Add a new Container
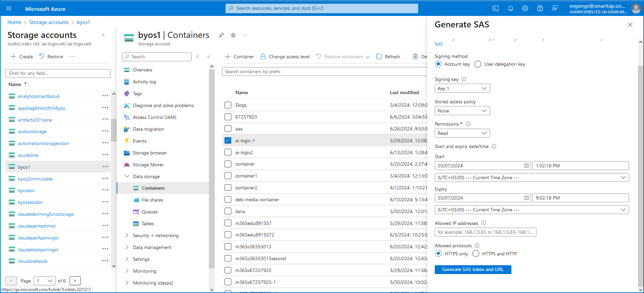 click(x=239, y=57)
